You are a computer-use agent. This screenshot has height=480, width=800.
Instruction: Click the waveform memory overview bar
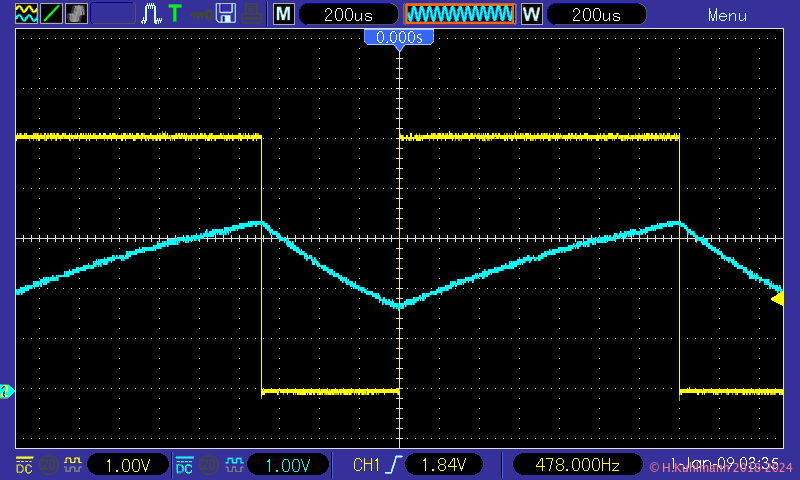(459, 14)
